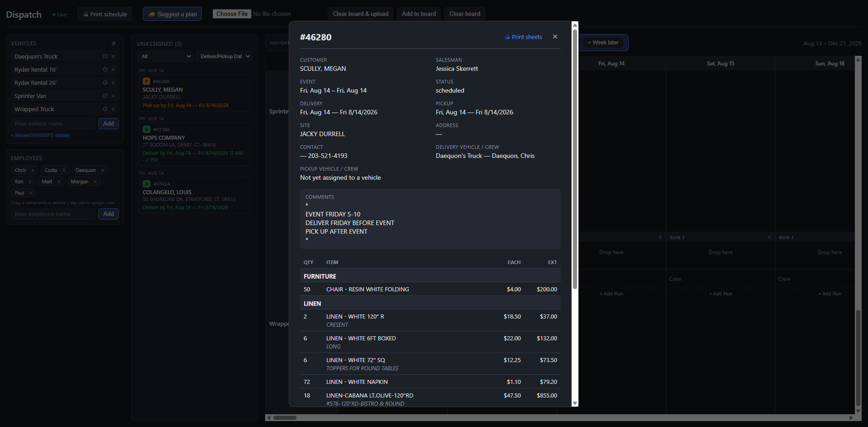Click phone number 203-521-4193
The height and width of the screenshot is (427, 868).
coord(328,156)
